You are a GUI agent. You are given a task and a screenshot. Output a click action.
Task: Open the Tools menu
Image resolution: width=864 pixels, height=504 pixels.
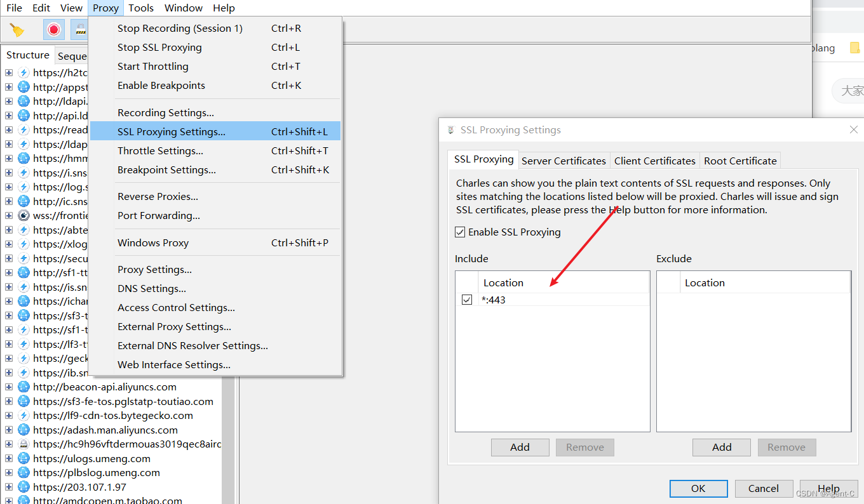(x=141, y=8)
